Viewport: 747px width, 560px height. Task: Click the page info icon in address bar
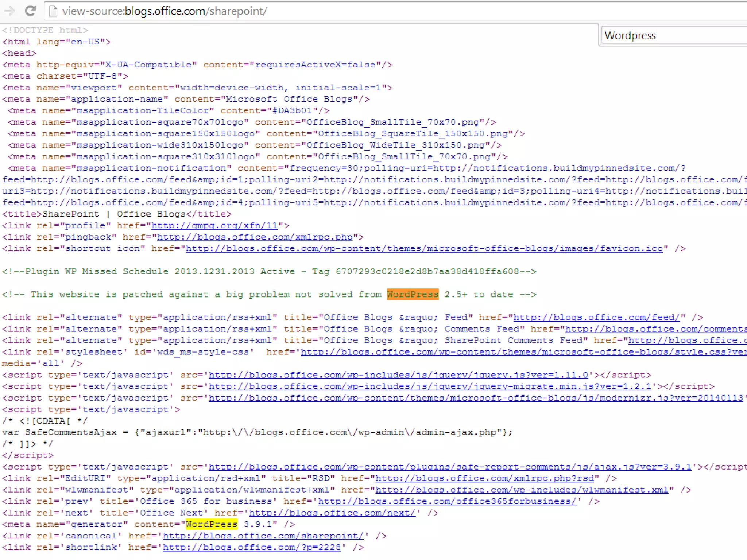point(53,11)
